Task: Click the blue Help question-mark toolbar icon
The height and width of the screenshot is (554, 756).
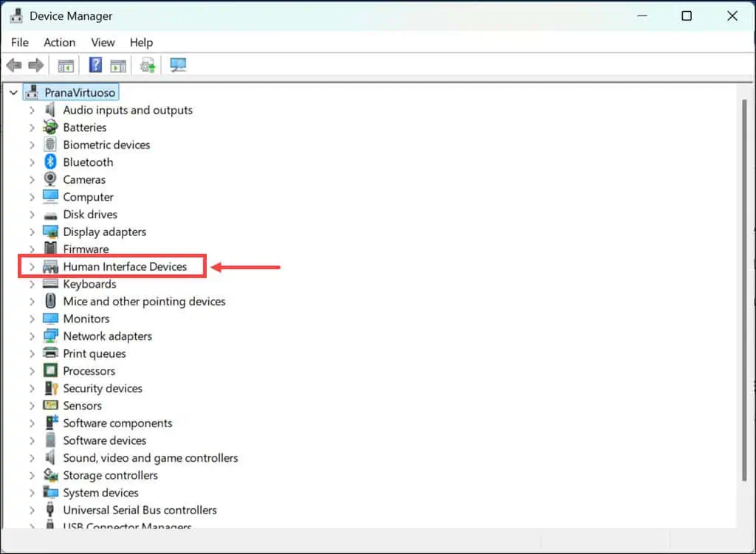Action: tap(95, 65)
